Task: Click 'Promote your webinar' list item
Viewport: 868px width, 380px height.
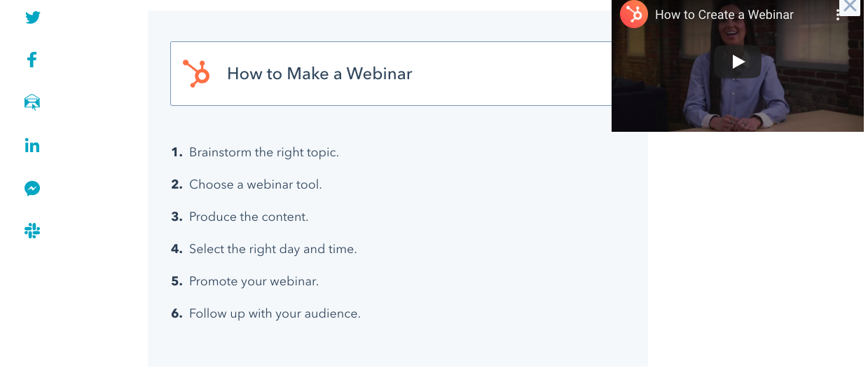Action: click(x=254, y=281)
